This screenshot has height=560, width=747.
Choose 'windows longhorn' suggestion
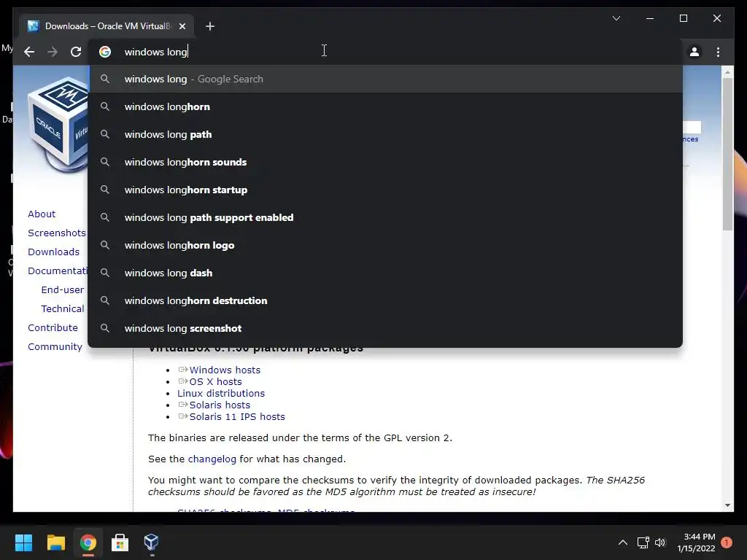[385, 106]
